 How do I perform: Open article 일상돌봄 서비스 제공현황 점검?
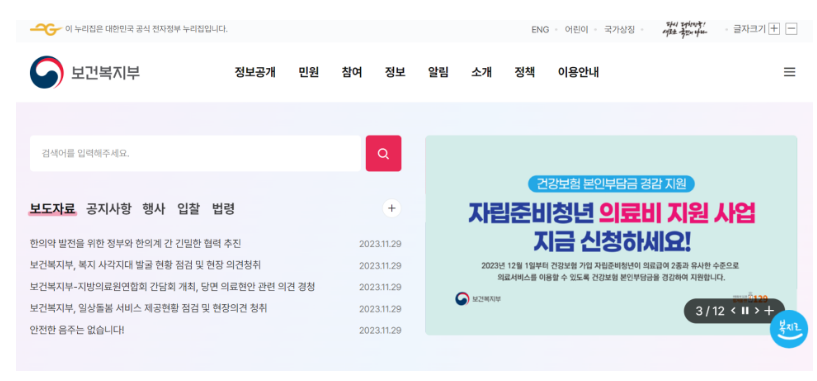point(148,308)
